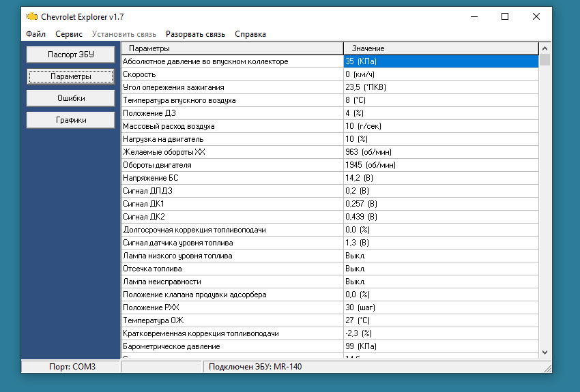Image resolution: width=580 pixels, height=392 pixels.
Task: Click the value 30 (шаг)
Action: [x=360, y=307]
